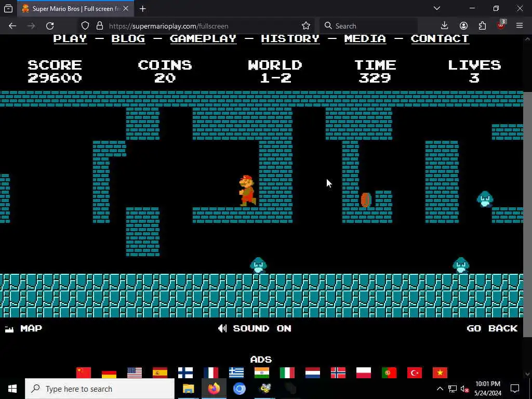Screen dimensions: 532x399
Task: Open the Windows Start menu
Action: [x=12, y=389]
